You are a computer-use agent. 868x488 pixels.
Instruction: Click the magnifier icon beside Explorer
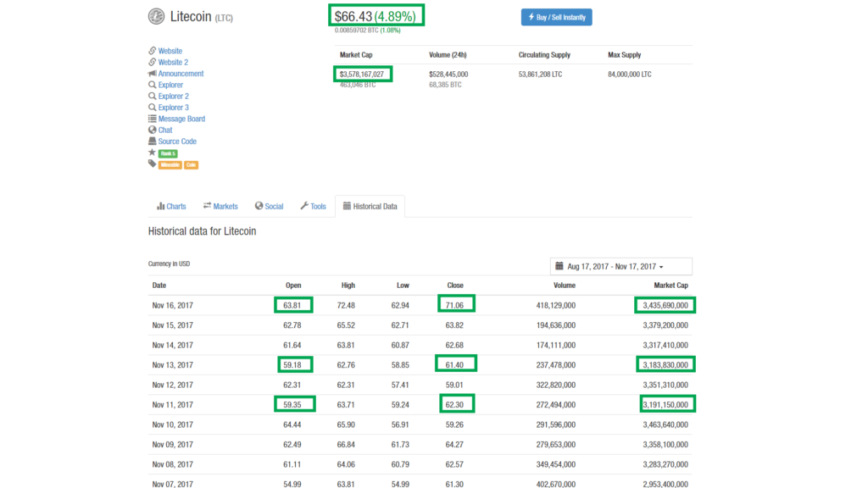pos(153,84)
